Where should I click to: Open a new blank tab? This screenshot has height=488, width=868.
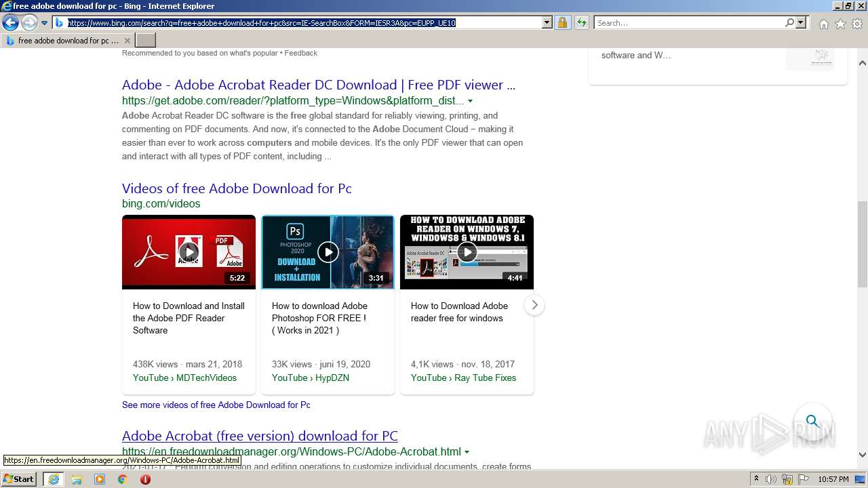tap(146, 41)
